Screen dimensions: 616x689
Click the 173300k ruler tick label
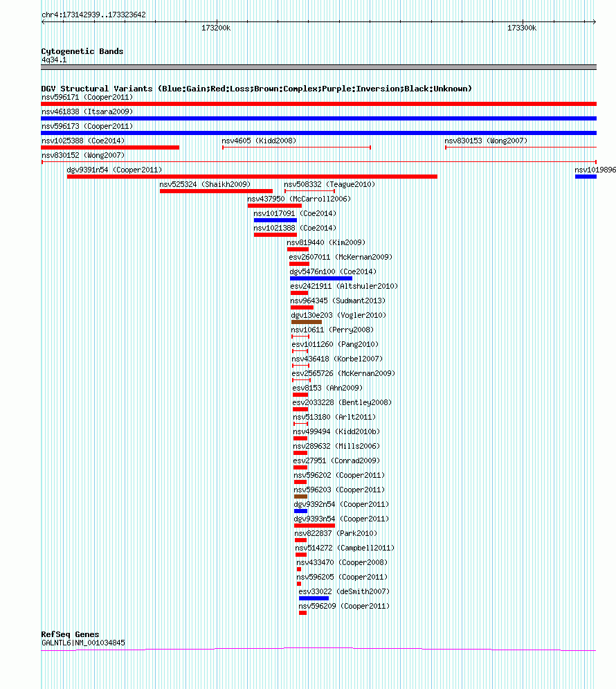click(x=522, y=28)
